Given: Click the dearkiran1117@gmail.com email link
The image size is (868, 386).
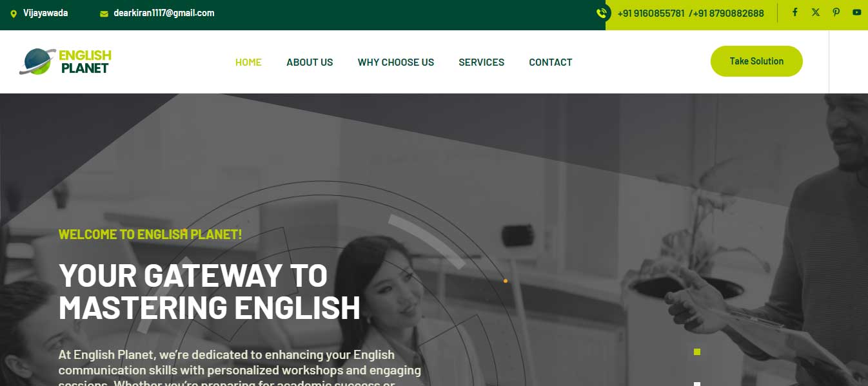Looking at the screenshot, I should click(x=164, y=13).
